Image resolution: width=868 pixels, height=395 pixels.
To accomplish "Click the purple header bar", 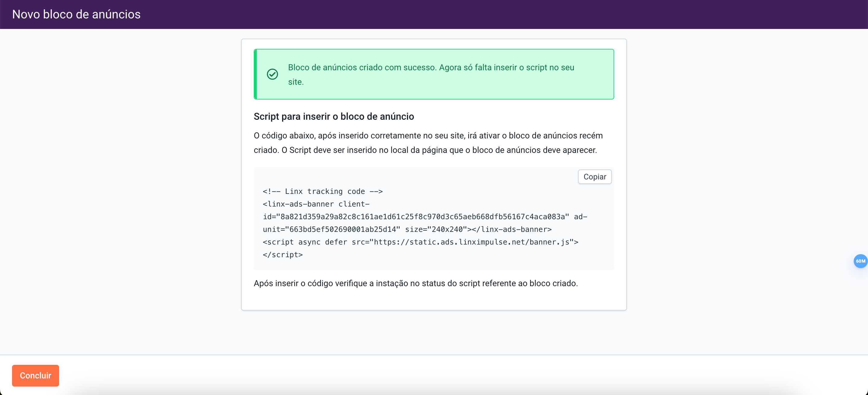I will click(x=472, y=14).
